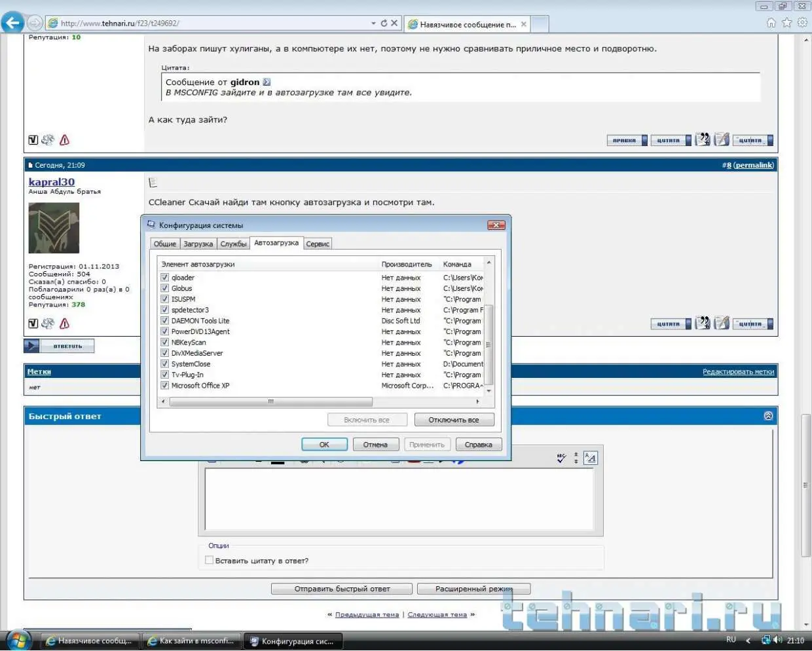Report kapral30's post using red triangle icon
Image resolution: width=812 pixels, height=651 pixels.
point(64,324)
